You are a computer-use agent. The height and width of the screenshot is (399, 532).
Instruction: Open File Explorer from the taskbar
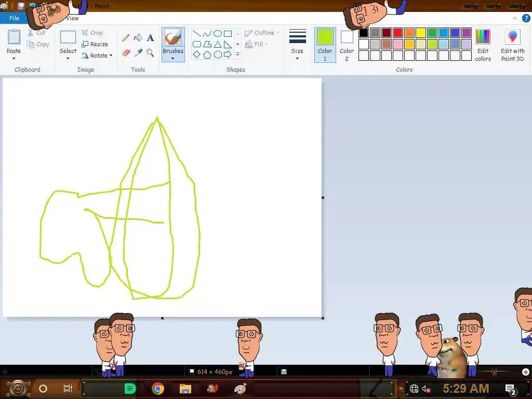(x=185, y=389)
